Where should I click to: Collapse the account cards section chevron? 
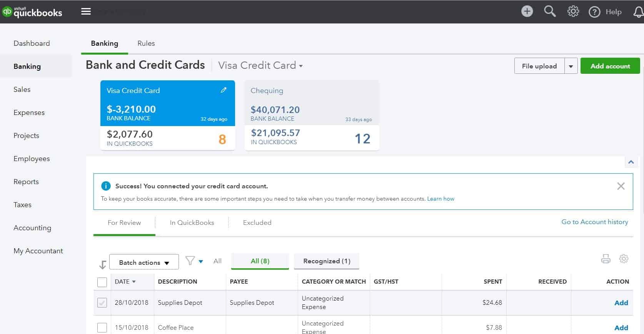click(631, 162)
